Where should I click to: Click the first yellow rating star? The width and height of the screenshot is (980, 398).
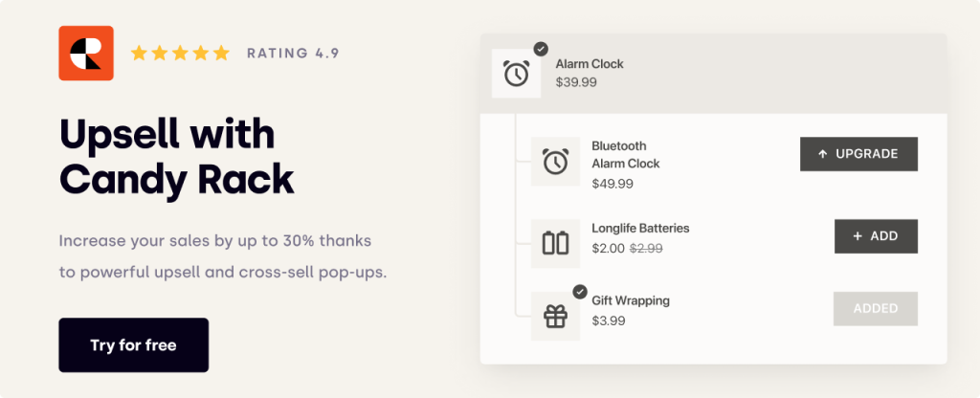point(139,54)
